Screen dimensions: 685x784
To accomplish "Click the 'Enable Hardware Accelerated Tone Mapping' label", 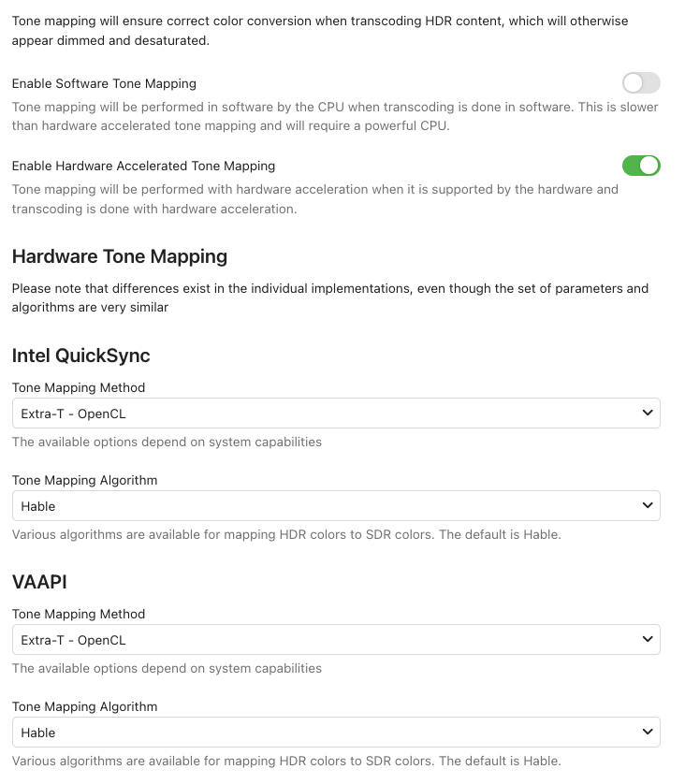I will pos(143,166).
